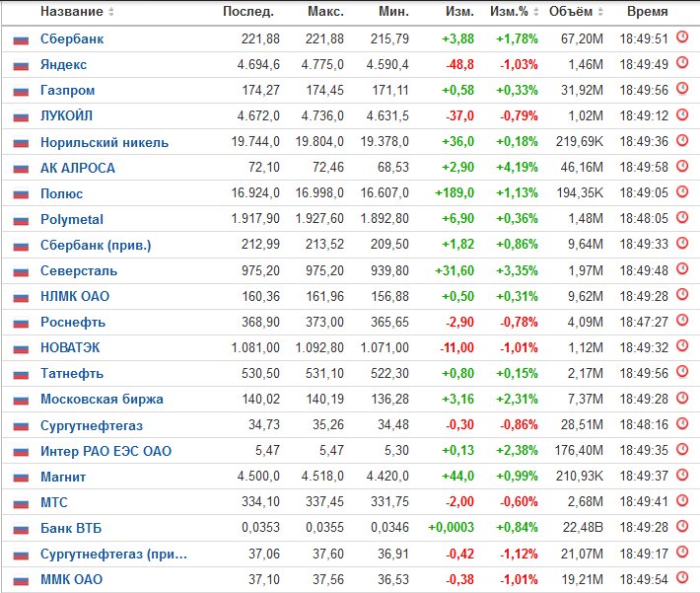Click the clock icon in the Норильский никель row

(682, 140)
